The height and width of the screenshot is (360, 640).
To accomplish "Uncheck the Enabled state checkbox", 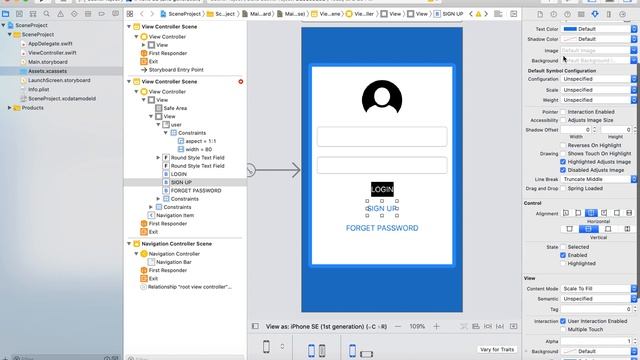I will point(563,255).
